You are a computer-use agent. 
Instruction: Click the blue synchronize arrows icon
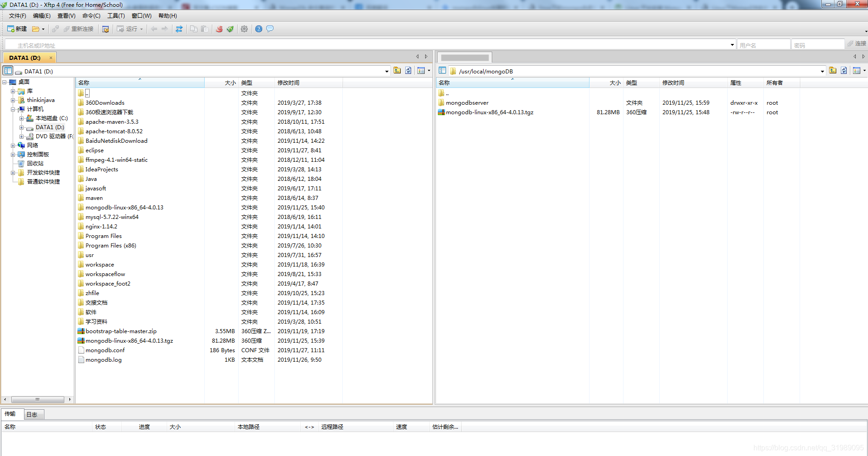click(179, 29)
